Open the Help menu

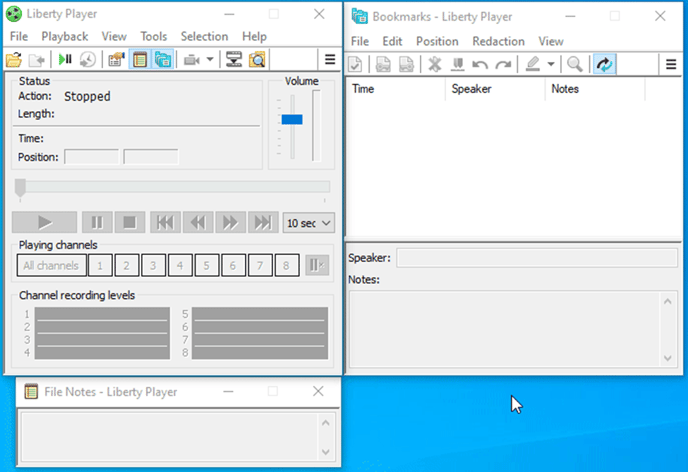(254, 36)
